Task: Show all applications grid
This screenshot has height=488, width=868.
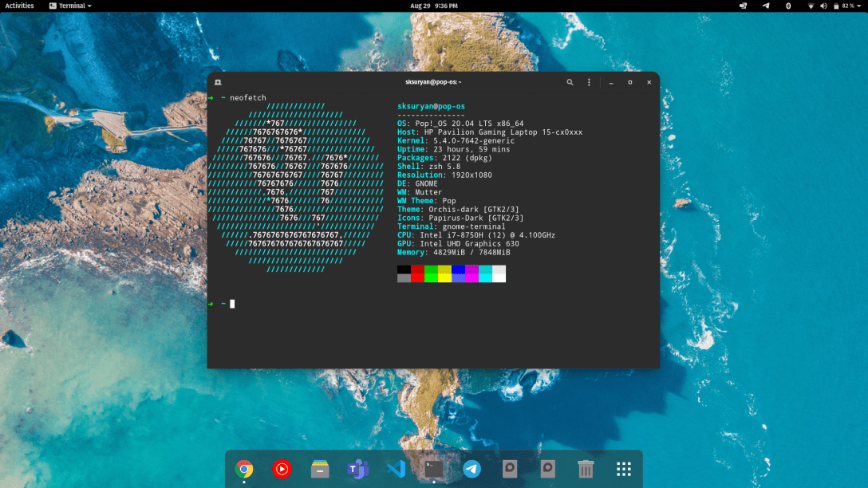Action: click(624, 469)
